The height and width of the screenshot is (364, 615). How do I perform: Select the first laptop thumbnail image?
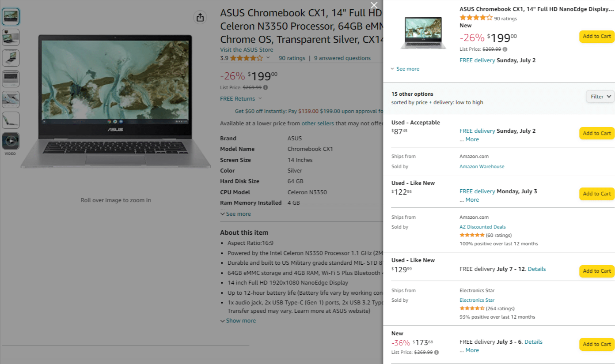(x=11, y=16)
